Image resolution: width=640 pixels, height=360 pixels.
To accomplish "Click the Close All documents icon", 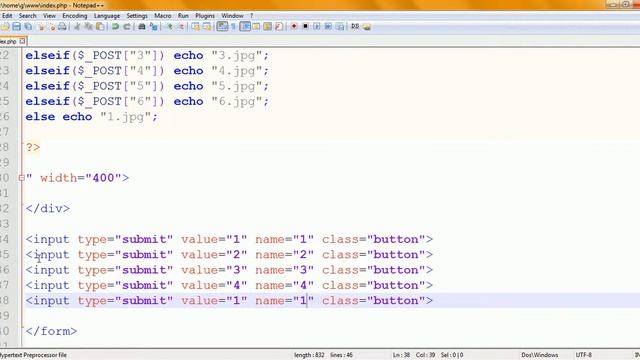I will point(51,27).
